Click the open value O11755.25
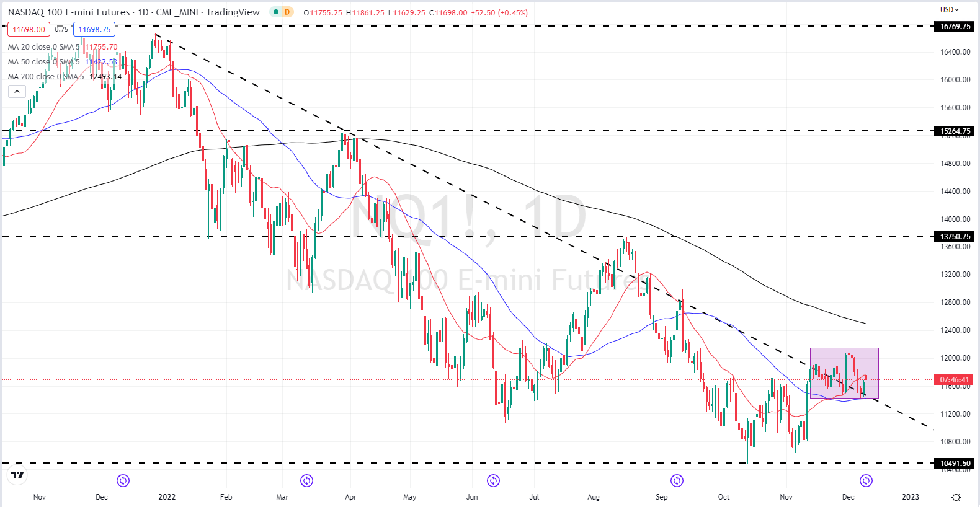 coord(323,12)
